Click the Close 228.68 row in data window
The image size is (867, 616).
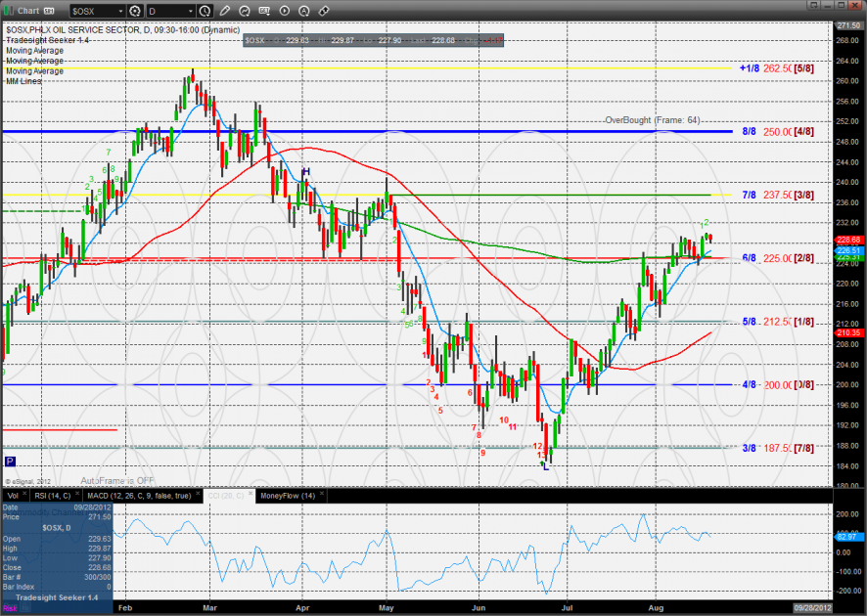57,568
